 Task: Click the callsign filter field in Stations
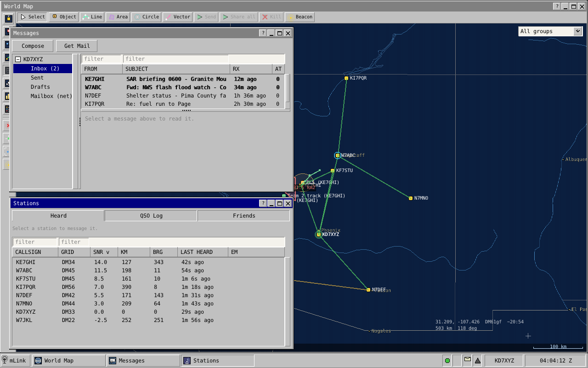pyautogui.click(x=35, y=242)
